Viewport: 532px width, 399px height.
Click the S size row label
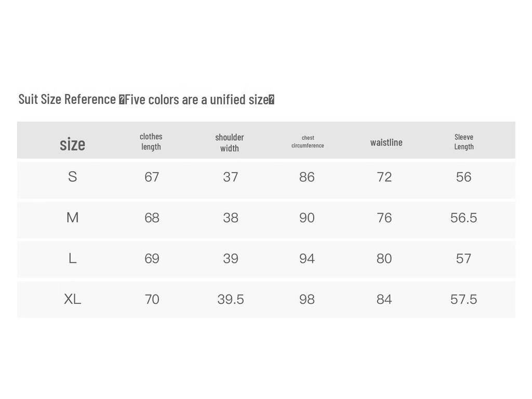tap(72, 177)
